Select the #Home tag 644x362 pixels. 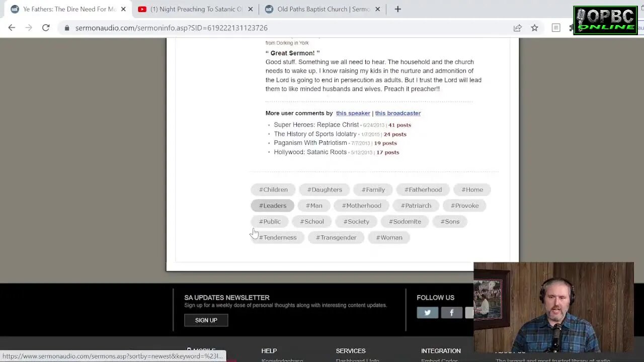pos(472,190)
